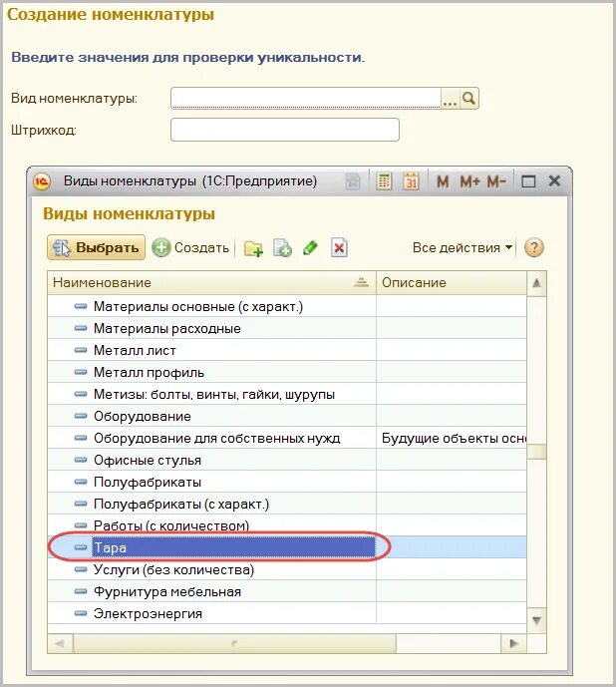Viewport: 616px width, 687px height.
Task: Click horizontal scrollbar left arrow
Action: click(60, 643)
